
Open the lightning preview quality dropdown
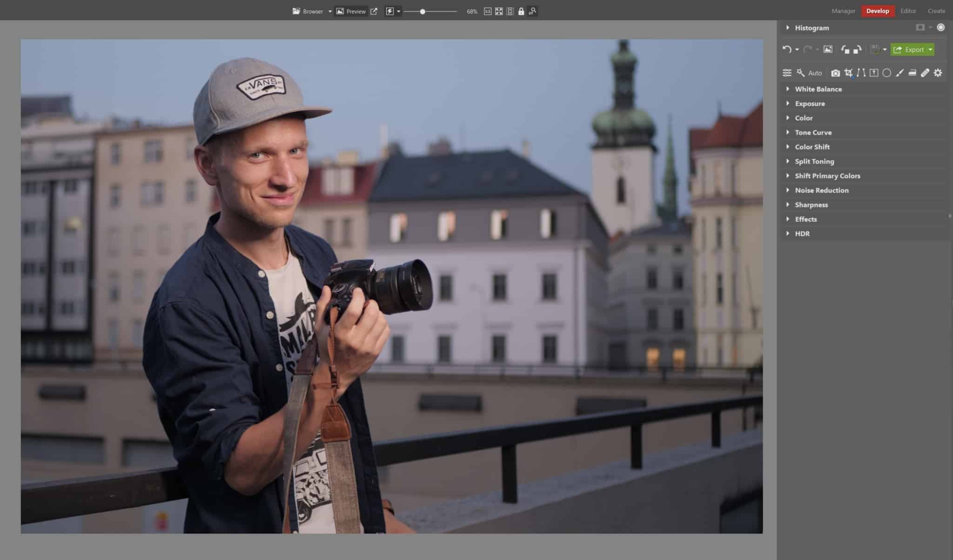point(399,11)
